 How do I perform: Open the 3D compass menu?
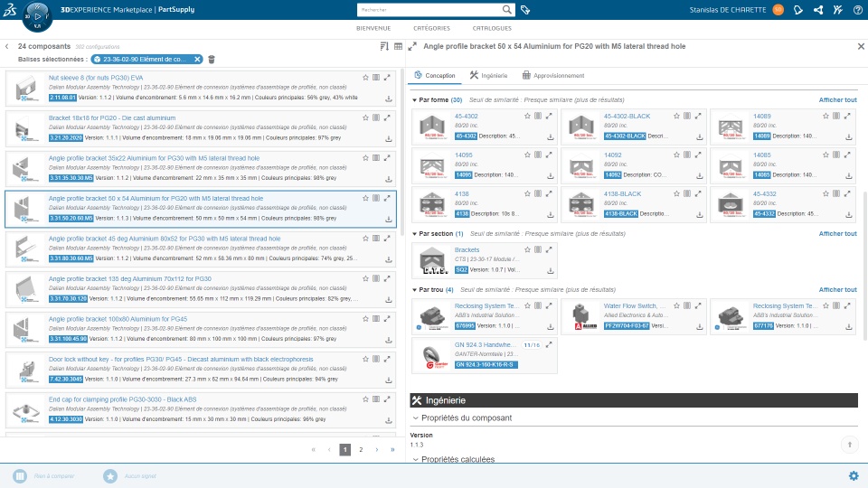[37, 16]
